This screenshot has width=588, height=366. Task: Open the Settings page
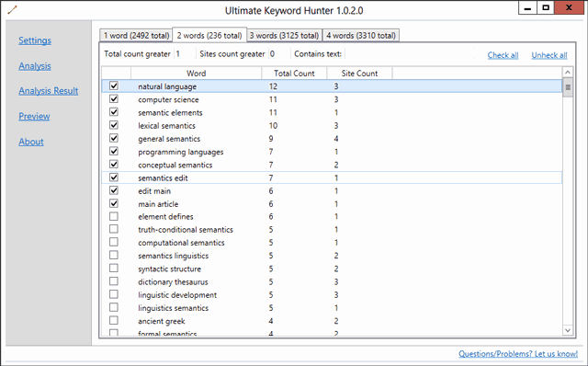35,40
